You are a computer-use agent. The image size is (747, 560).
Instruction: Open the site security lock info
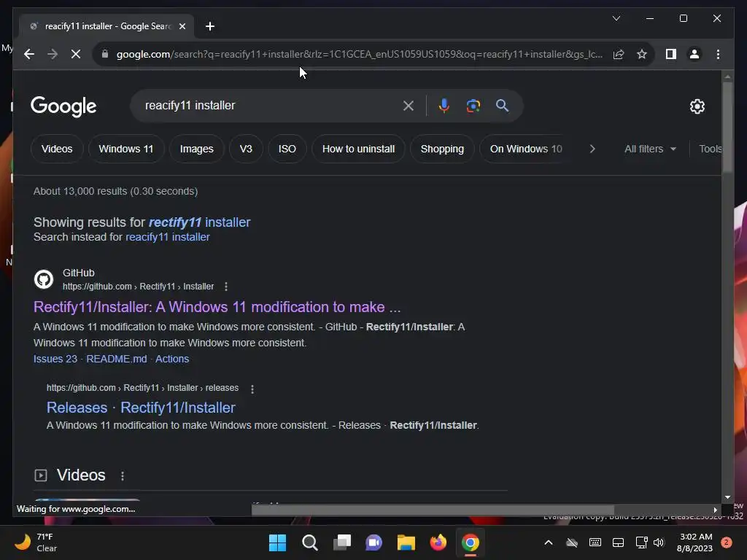coord(105,54)
